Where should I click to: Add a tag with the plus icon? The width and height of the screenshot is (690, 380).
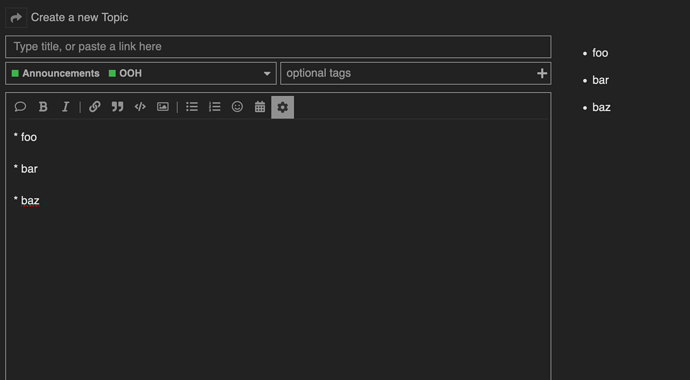pyautogui.click(x=542, y=73)
